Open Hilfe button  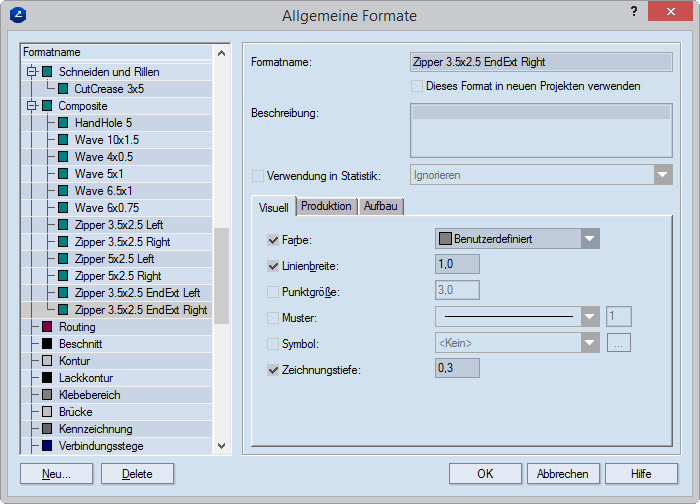pyautogui.click(x=641, y=474)
